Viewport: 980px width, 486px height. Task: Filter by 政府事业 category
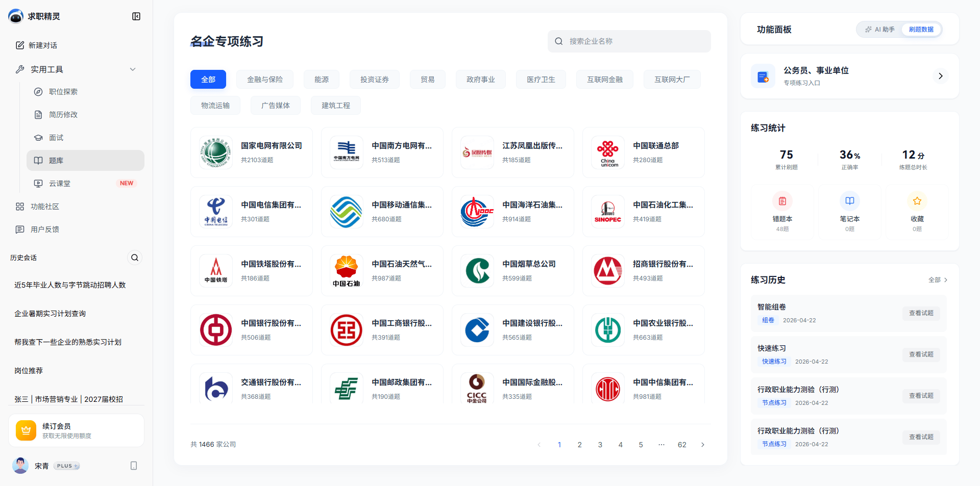pyautogui.click(x=481, y=80)
